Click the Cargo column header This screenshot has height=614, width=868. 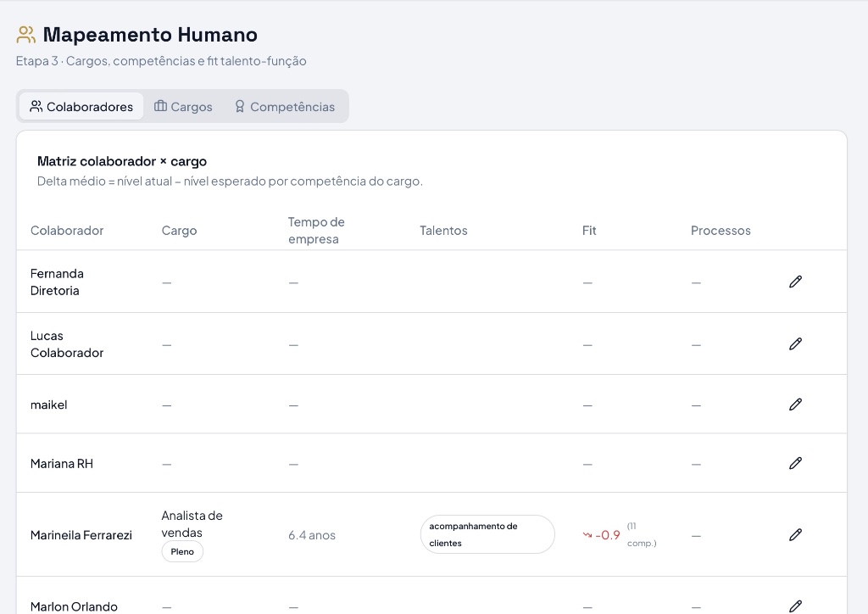(x=180, y=231)
